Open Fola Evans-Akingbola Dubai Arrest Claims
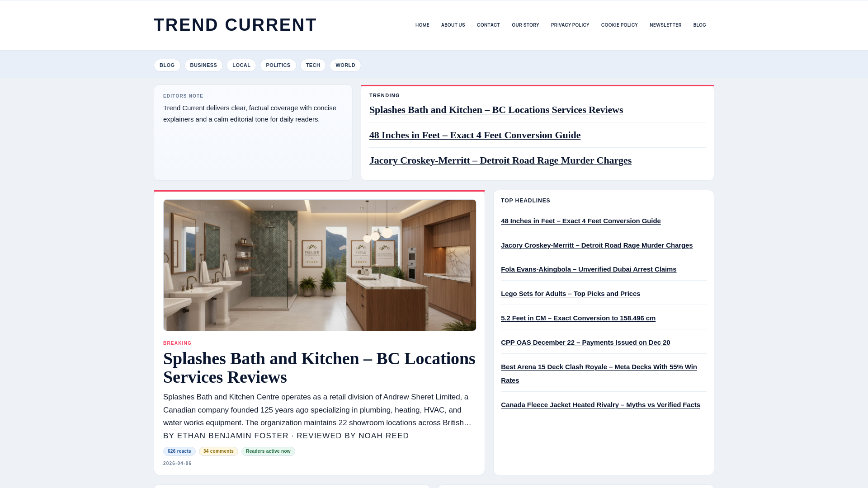The width and height of the screenshot is (868, 488). point(589,269)
